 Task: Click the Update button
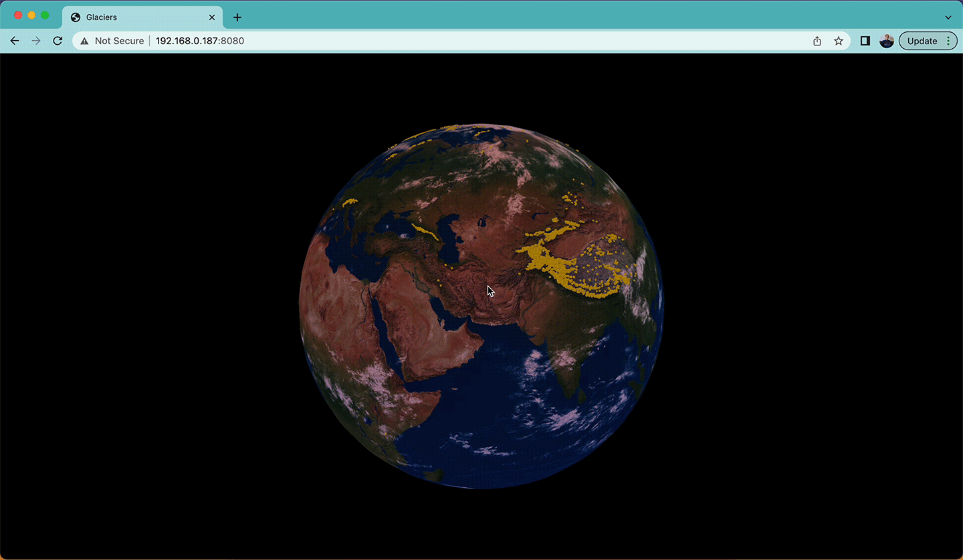pos(922,41)
